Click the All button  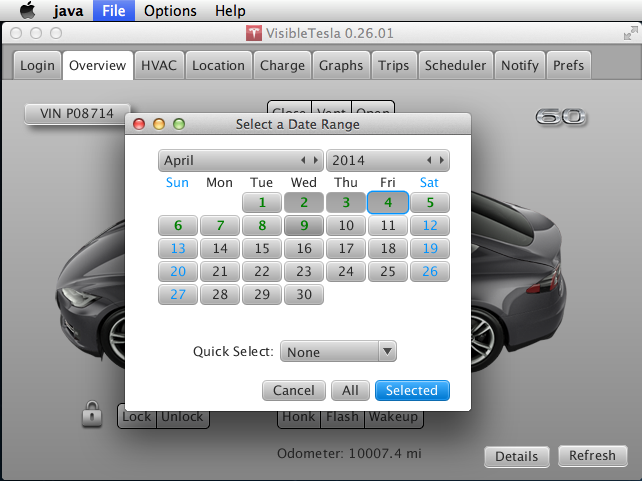(x=350, y=390)
